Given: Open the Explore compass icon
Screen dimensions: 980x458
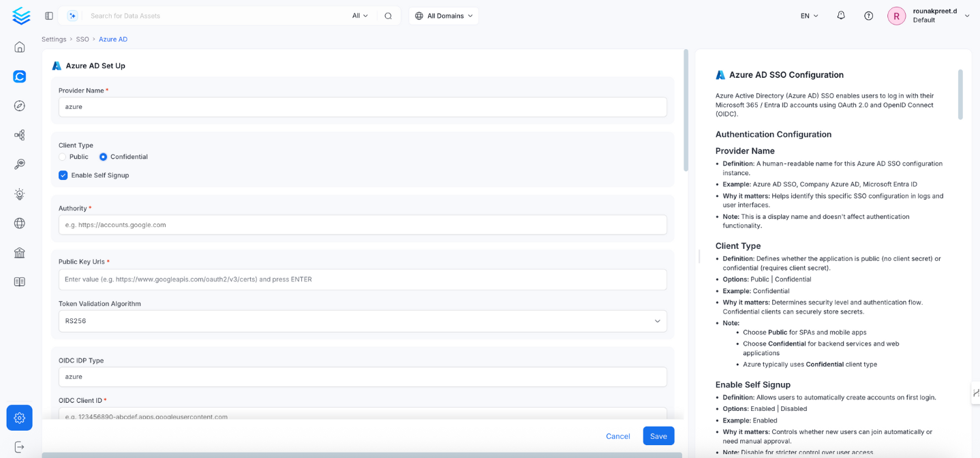Looking at the screenshot, I should (x=20, y=106).
